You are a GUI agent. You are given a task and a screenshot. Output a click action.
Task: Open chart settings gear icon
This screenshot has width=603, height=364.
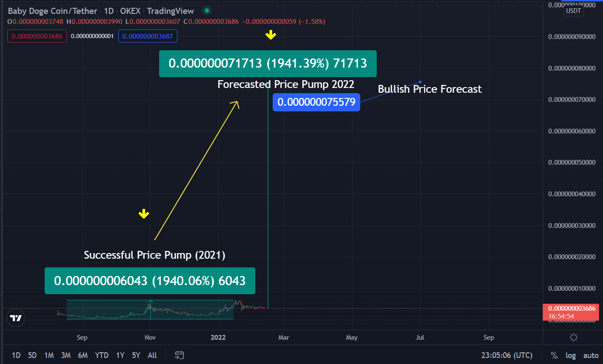(x=574, y=338)
